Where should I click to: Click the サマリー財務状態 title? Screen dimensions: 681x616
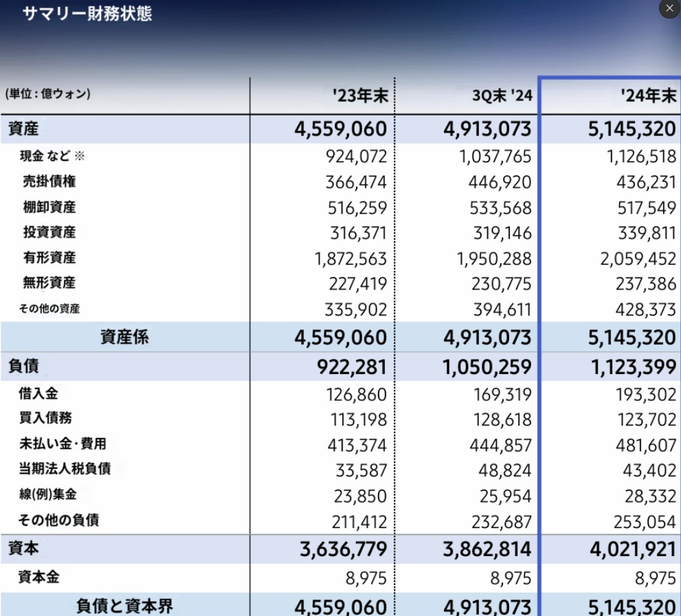(x=87, y=14)
